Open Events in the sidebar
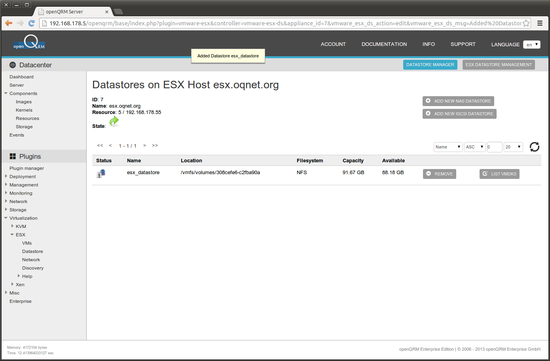Viewport: 550px width, 361px height. tap(17, 135)
